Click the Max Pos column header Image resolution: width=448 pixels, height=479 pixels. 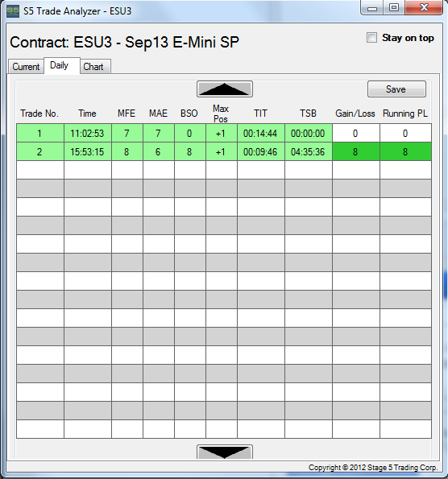click(x=221, y=114)
